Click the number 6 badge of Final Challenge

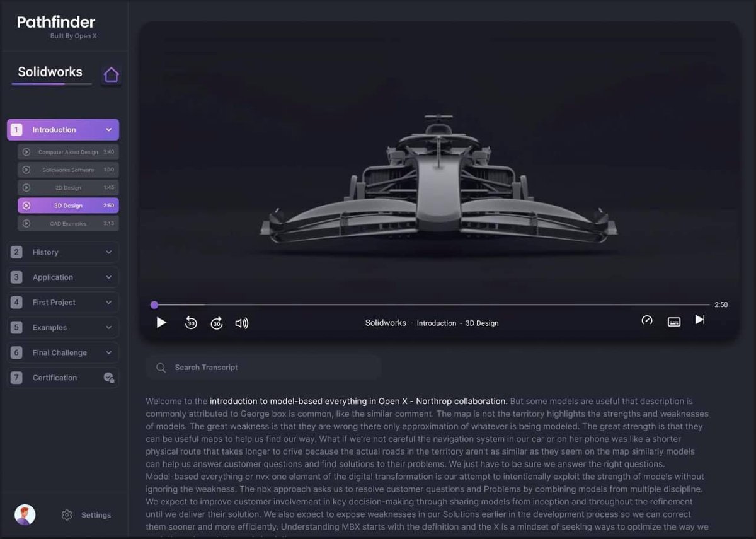[x=17, y=352]
